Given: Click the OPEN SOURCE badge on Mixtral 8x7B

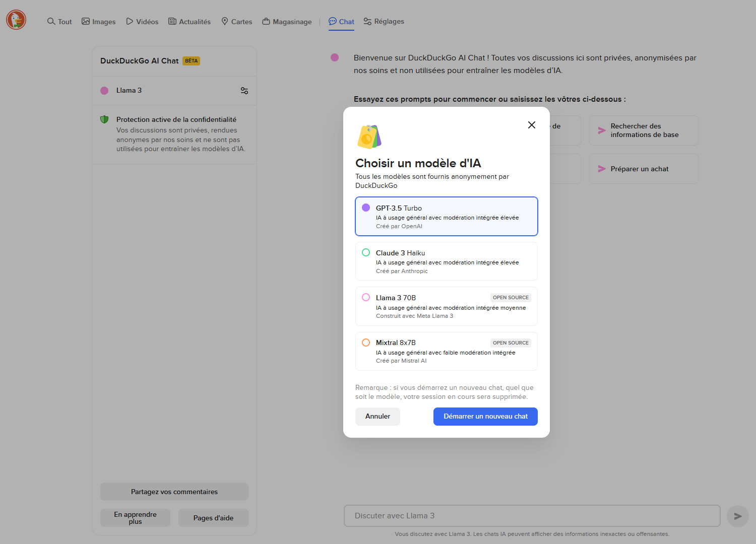Looking at the screenshot, I should tap(511, 343).
